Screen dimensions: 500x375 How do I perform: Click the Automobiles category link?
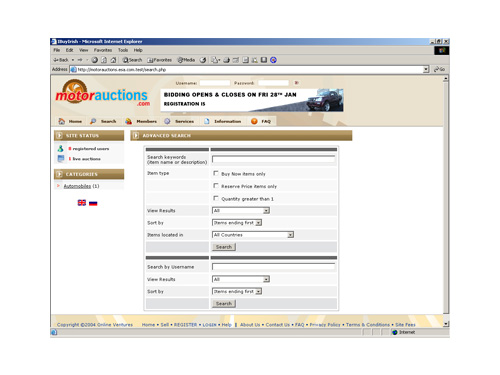click(77, 186)
